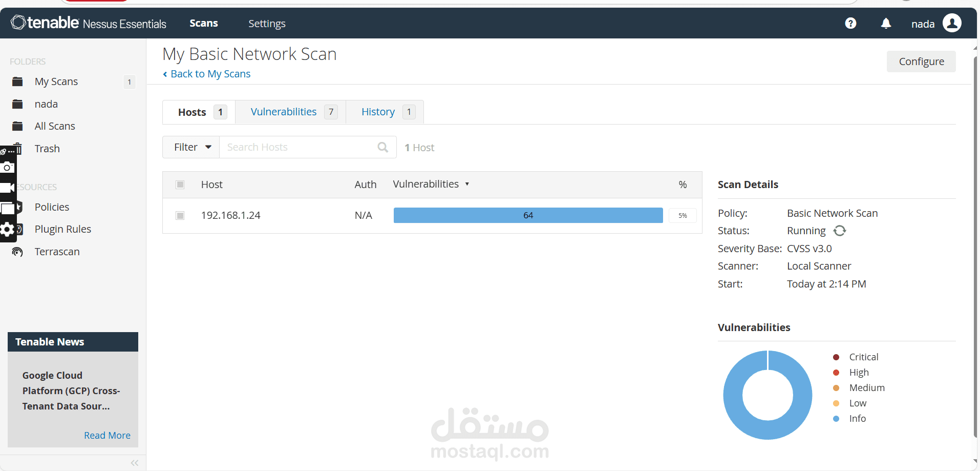
Task: Open All Scans folder
Action: [x=55, y=126]
